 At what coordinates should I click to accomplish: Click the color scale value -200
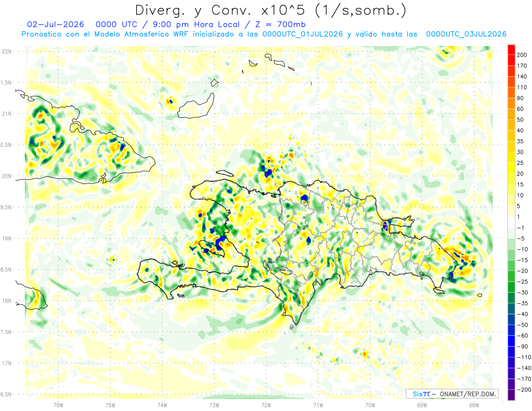click(525, 390)
